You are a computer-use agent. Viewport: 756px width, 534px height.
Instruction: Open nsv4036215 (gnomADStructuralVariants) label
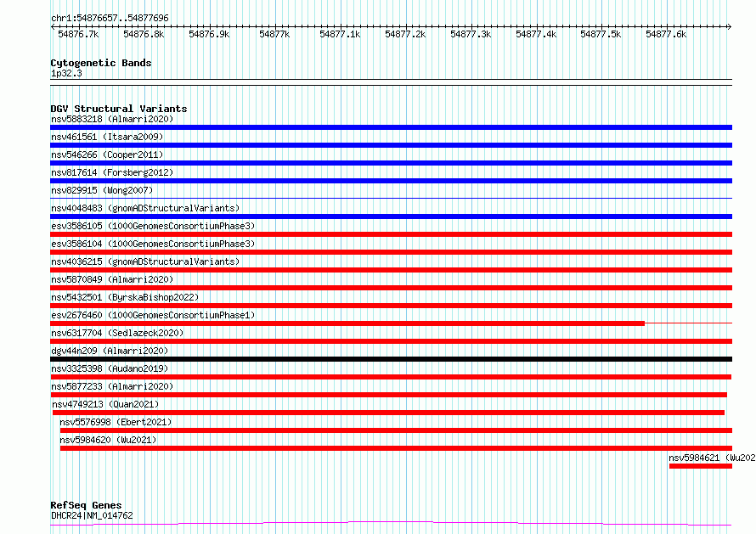pos(145,261)
